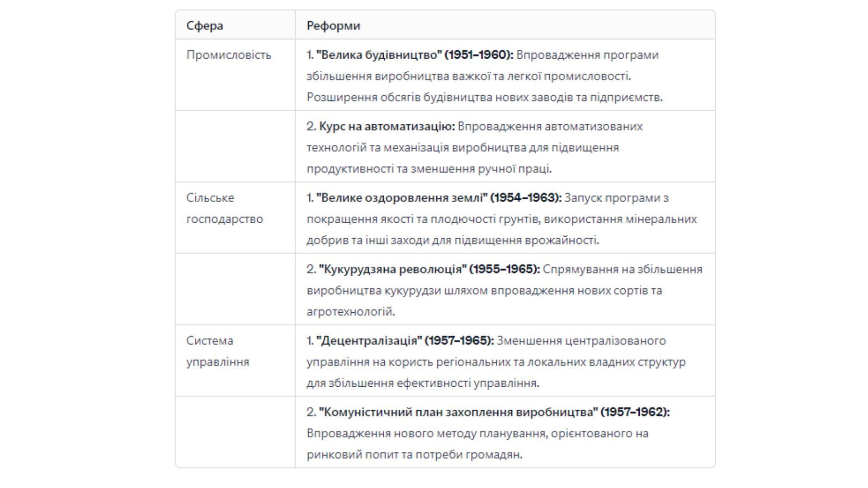Click text "для збільшення ефективності управління"
Viewport: 868px width, 488px height.
coord(422,383)
